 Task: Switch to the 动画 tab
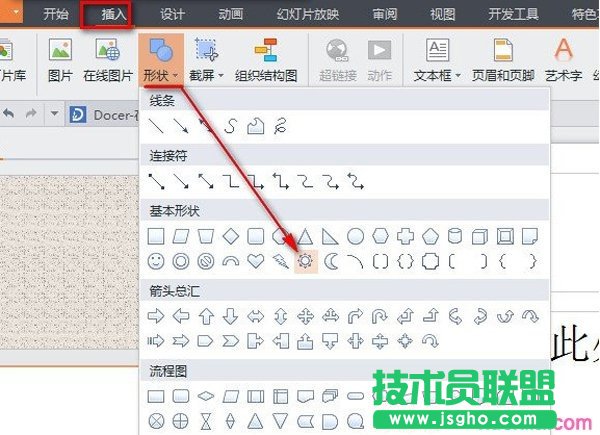pos(231,15)
